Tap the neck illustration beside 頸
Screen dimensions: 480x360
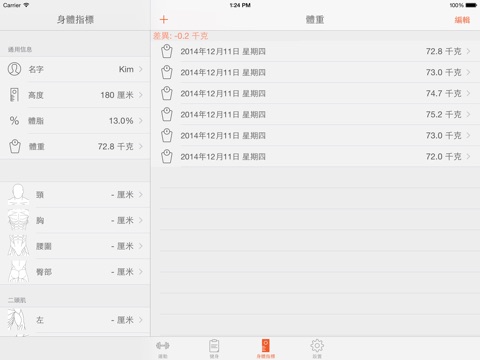(18, 194)
